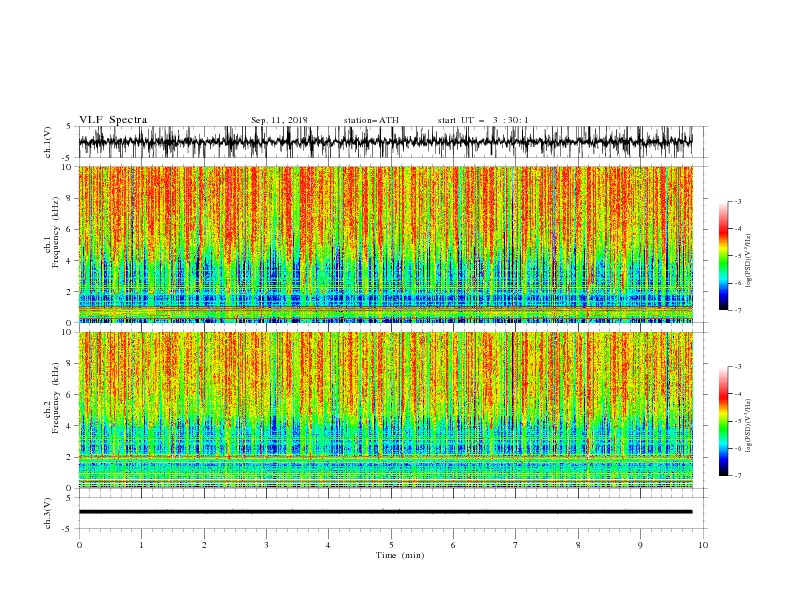Click the '-3' value on upper colorbar
The image size is (792, 612).
pyautogui.click(x=738, y=201)
